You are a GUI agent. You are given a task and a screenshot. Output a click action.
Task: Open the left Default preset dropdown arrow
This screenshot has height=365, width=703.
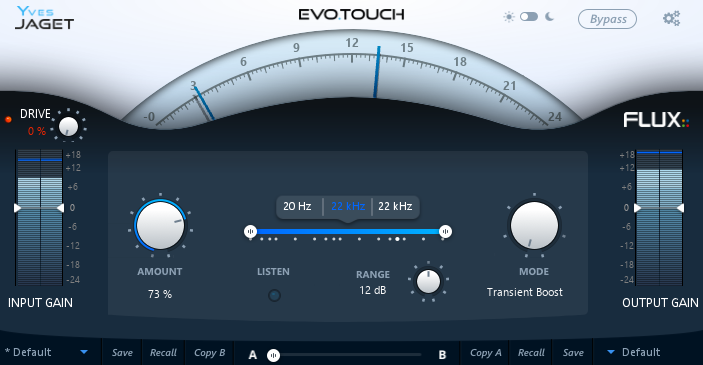click(x=84, y=352)
